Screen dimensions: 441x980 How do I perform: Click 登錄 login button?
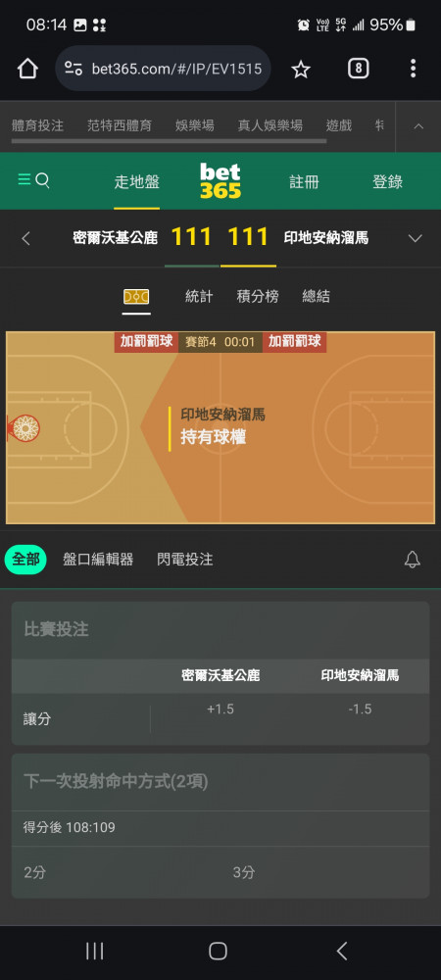pos(387,182)
